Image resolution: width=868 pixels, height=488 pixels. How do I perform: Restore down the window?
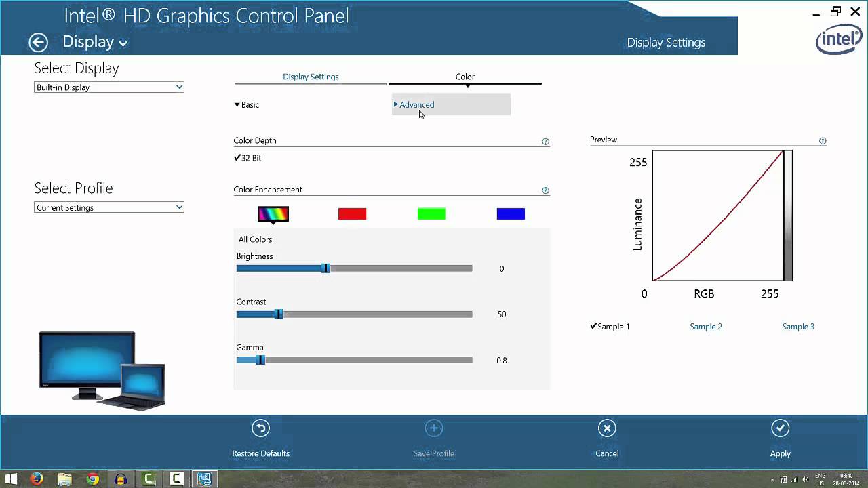coord(835,12)
